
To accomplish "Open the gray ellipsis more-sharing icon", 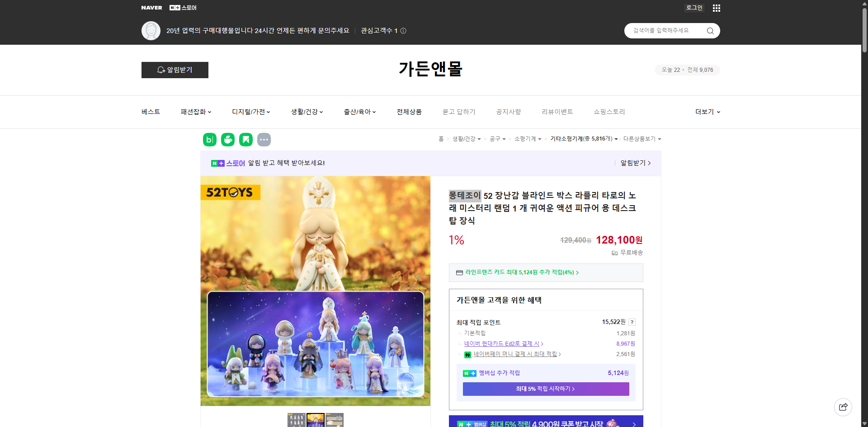I will click(264, 140).
